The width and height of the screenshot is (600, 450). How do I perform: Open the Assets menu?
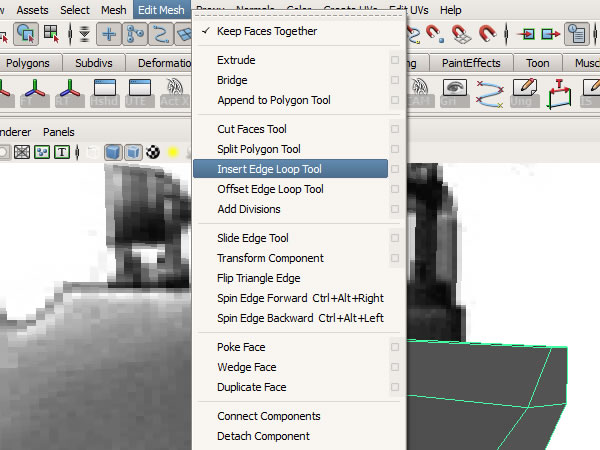33,10
